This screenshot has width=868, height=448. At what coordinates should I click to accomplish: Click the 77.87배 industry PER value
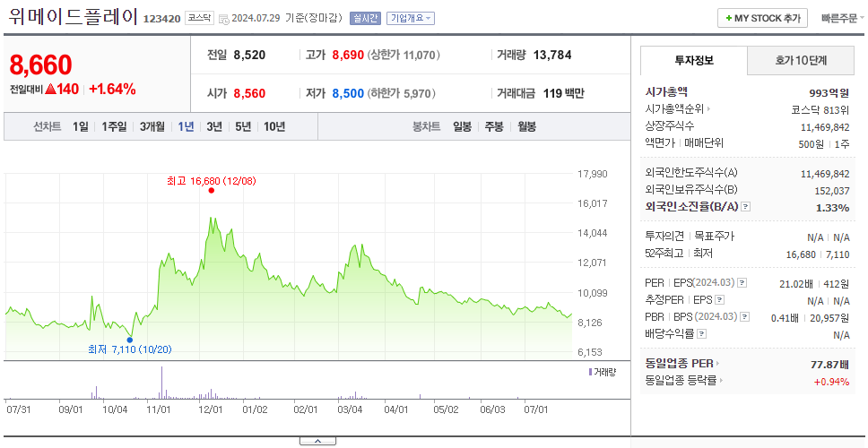tap(829, 365)
